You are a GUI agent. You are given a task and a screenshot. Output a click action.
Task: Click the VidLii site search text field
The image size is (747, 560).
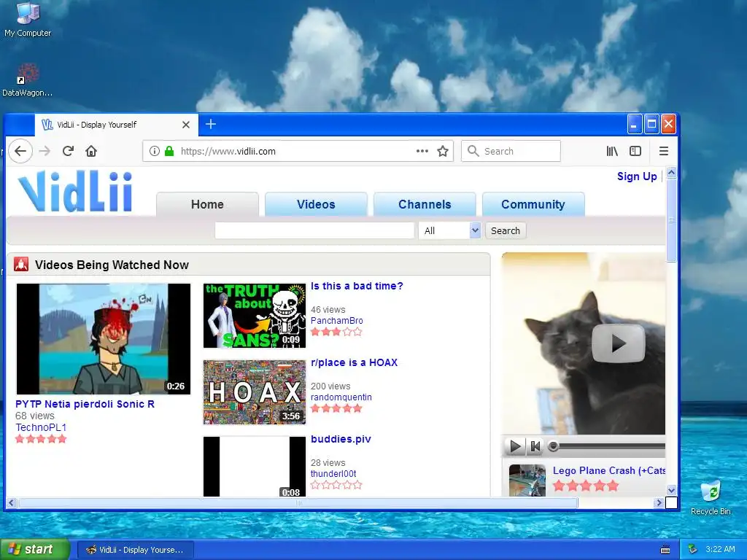tap(314, 230)
